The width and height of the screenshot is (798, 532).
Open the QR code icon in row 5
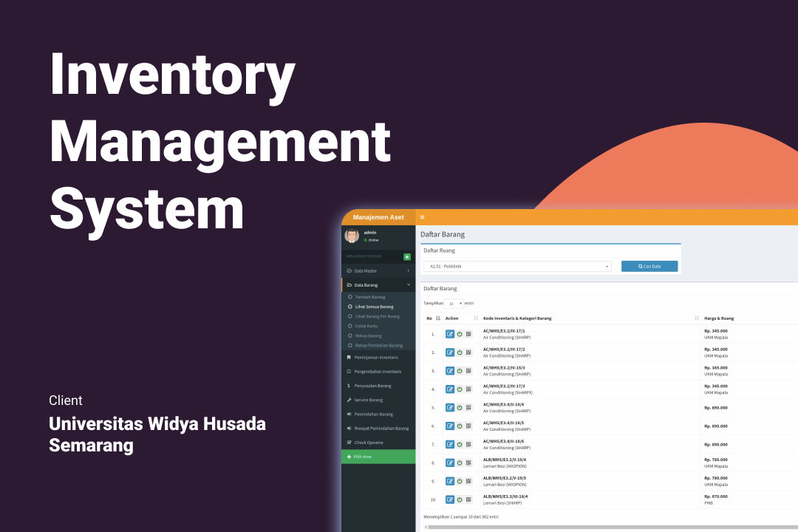point(468,408)
